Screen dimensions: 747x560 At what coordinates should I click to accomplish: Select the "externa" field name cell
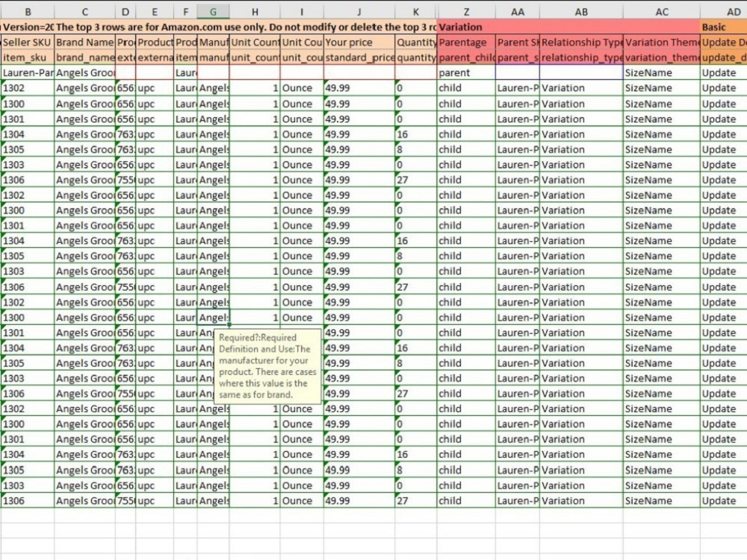(155, 57)
